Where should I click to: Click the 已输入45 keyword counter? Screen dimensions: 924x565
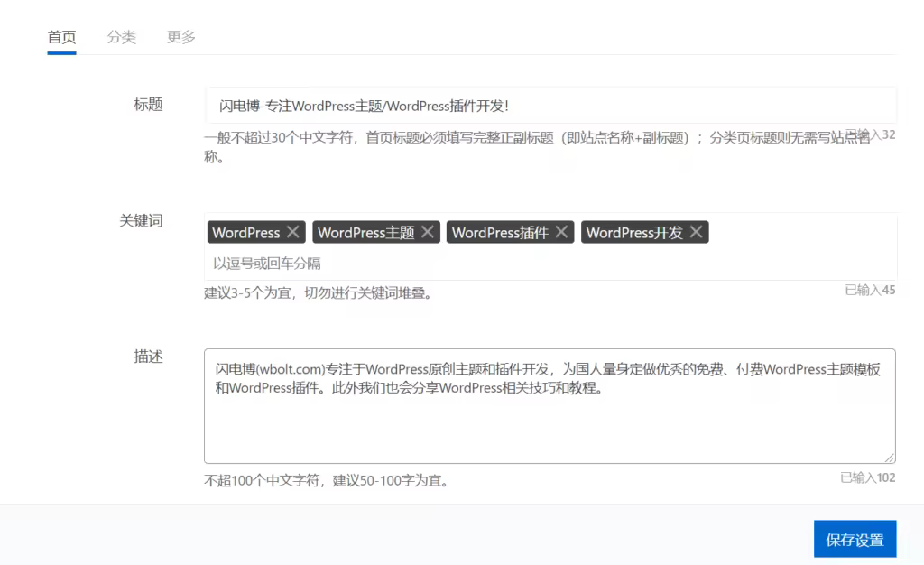(870, 290)
